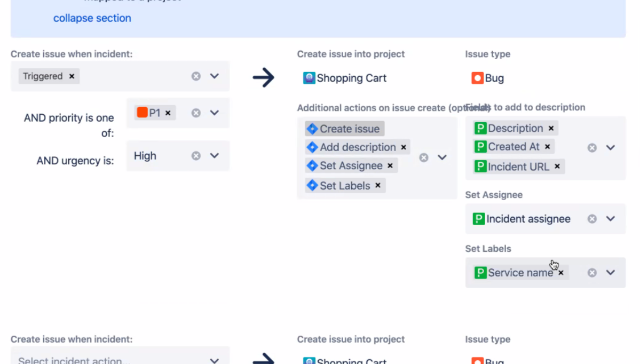Open the priority dropdown list
Image resolution: width=640 pixels, height=364 pixels.
(x=215, y=113)
